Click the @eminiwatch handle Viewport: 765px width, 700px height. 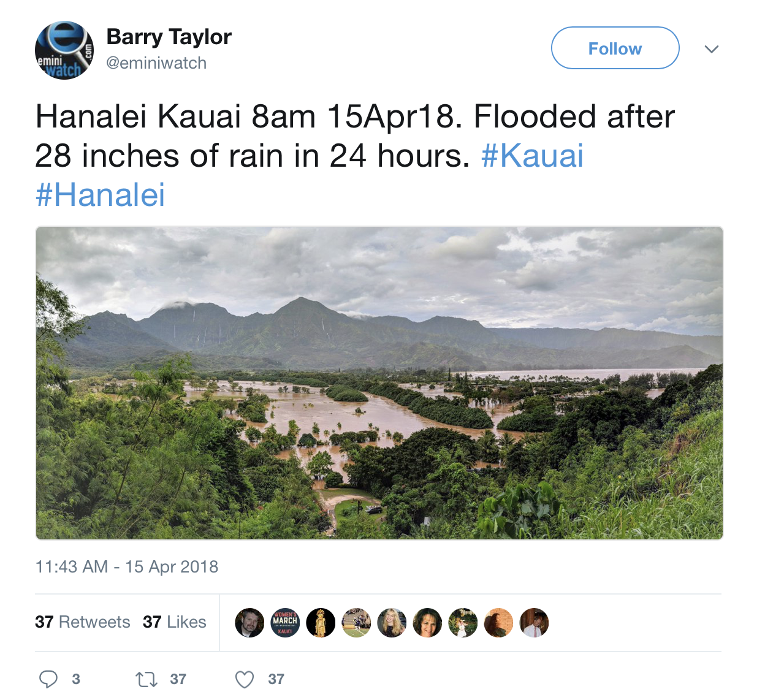pyautogui.click(x=156, y=63)
